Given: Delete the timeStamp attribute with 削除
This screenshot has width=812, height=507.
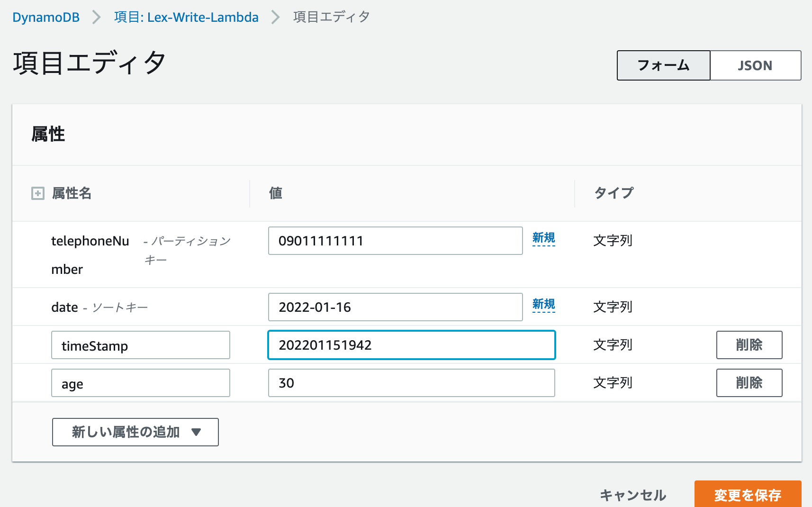Looking at the screenshot, I should [x=749, y=345].
